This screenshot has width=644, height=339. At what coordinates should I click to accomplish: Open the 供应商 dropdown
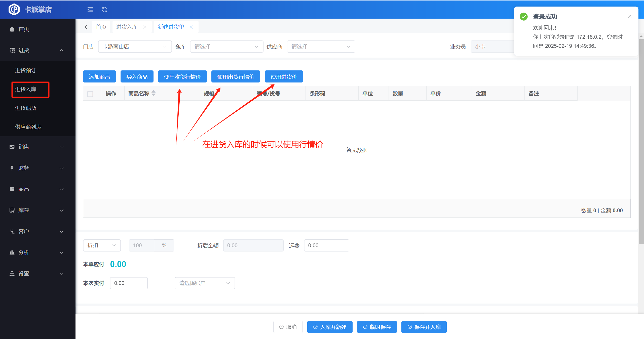click(x=321, y=47)
